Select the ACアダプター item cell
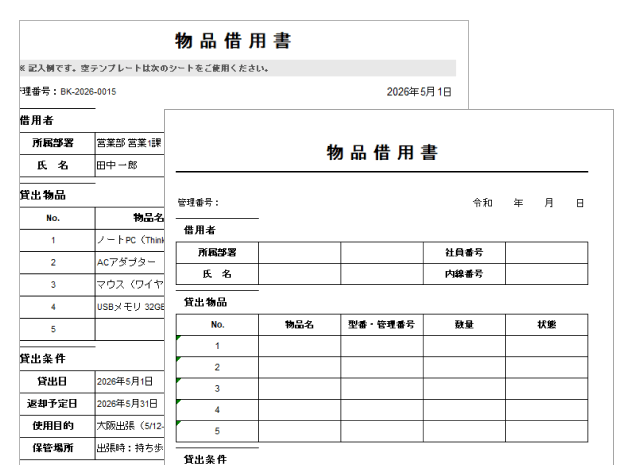This screenshot has height=465, width=633. point(130,262)
